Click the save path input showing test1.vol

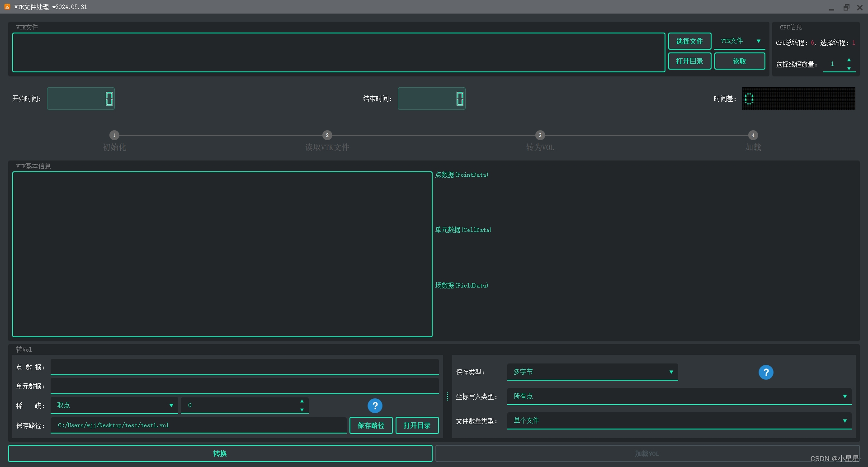click(198, 425)
